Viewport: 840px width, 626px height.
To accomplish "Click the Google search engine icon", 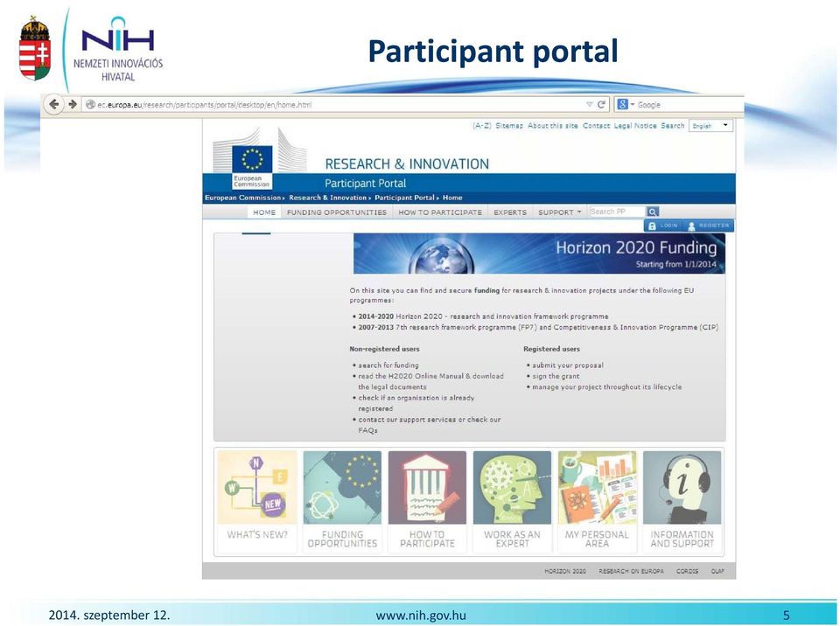I will [622, 104].
